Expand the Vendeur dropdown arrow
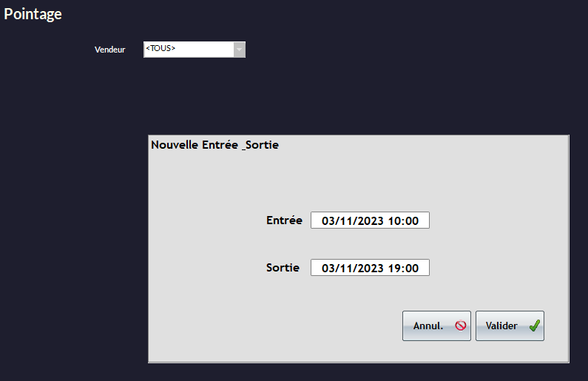Viewport: 588px width, 381px height. [x=239, y=50]
